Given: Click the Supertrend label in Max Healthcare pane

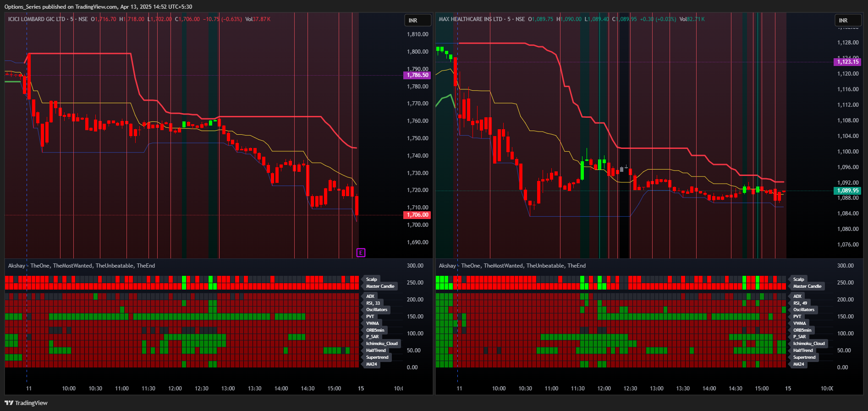Looking at the screenshot, I should (x=804, y=357).
